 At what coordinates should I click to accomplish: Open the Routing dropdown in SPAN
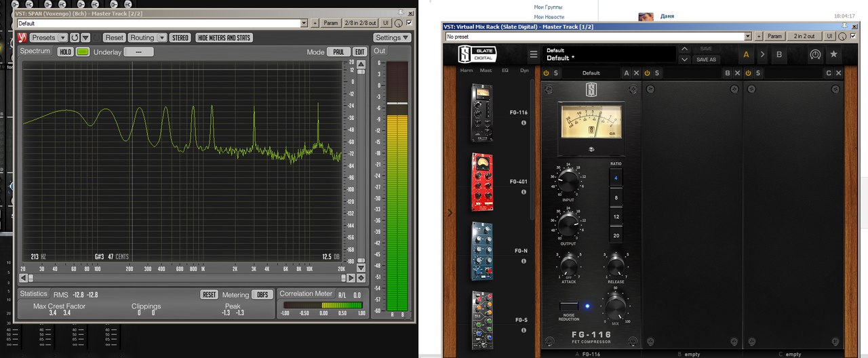(146, 38)
